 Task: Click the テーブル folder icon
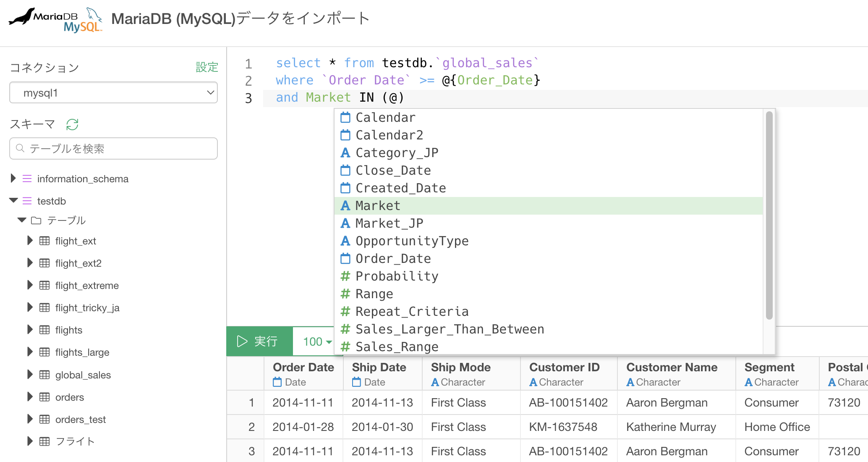tap(36, 220)
